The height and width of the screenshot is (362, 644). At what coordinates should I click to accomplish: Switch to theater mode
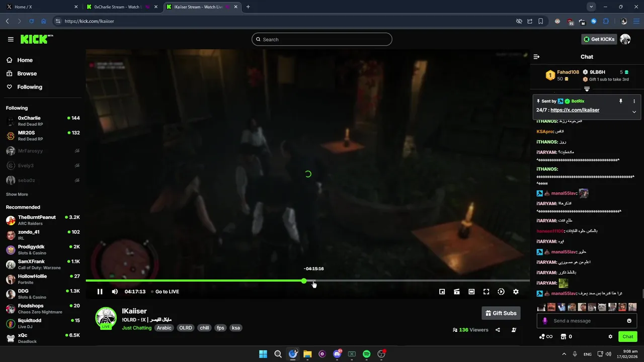pos(471,292)
